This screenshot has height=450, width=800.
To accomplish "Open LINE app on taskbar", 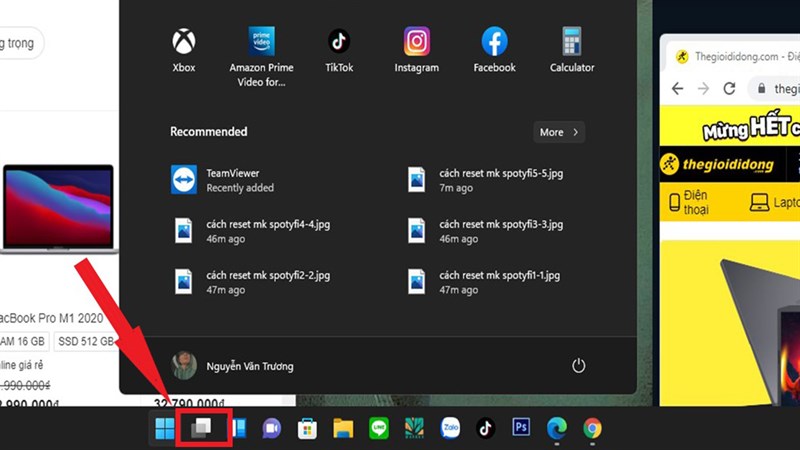I will [379, 429].
